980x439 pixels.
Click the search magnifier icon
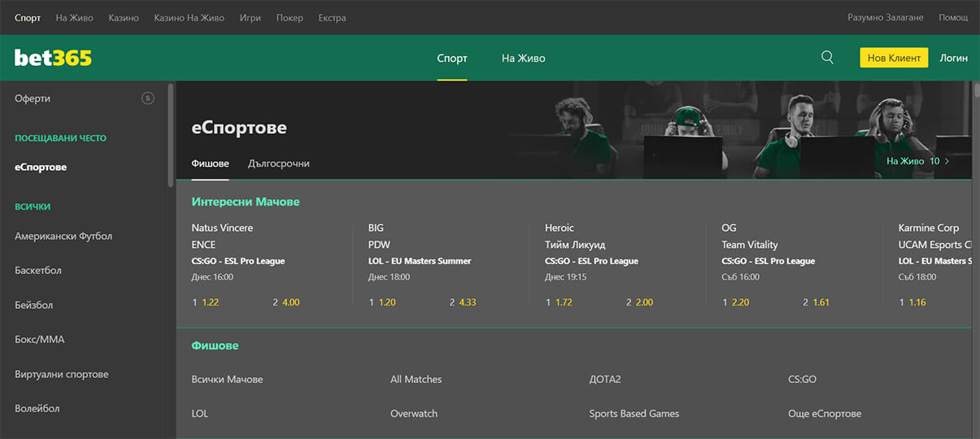[827, 58]
